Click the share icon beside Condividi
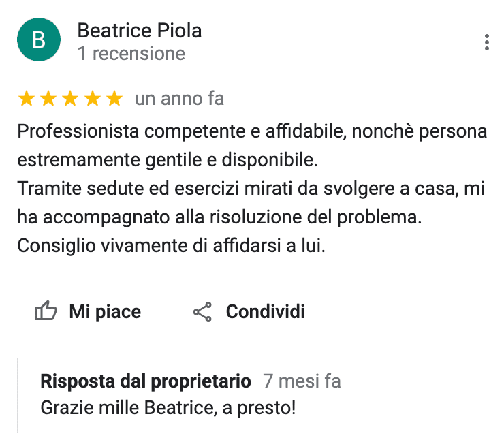This screenshot has width=504, height=440. pyautogui.click(x=203, y=312)
